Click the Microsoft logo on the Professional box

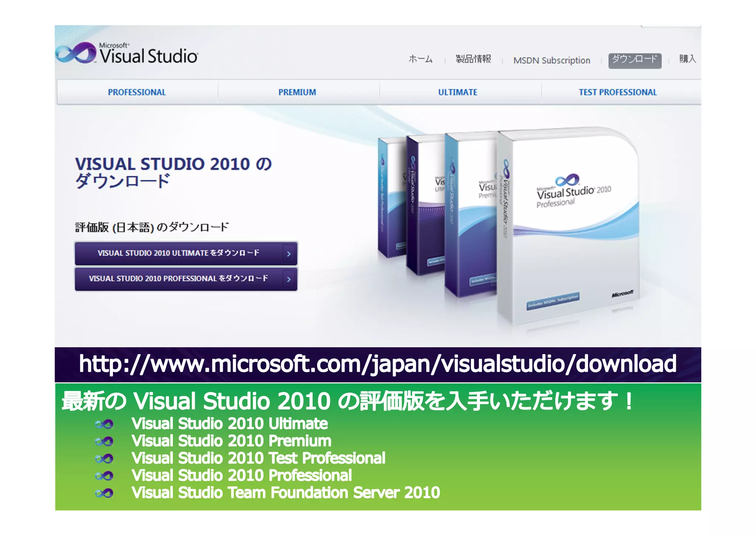pyautogui.click(x=622, y=294)
